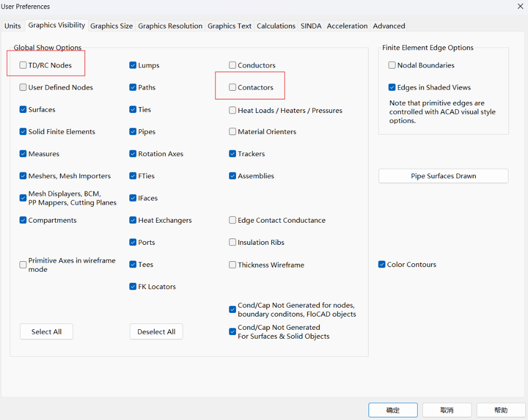
Task: Toggle Primitive Axes in wireframe mode
Action: tap(23, 265)
